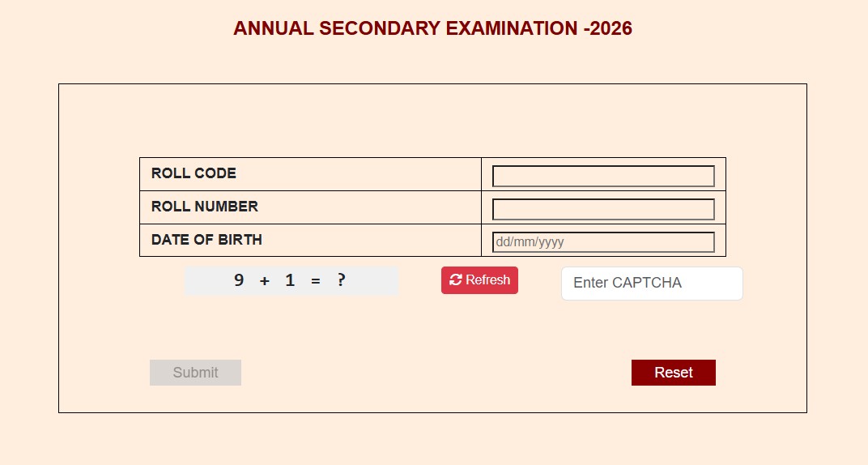Click the question mark in the CAPTCHA

point(342,281)
